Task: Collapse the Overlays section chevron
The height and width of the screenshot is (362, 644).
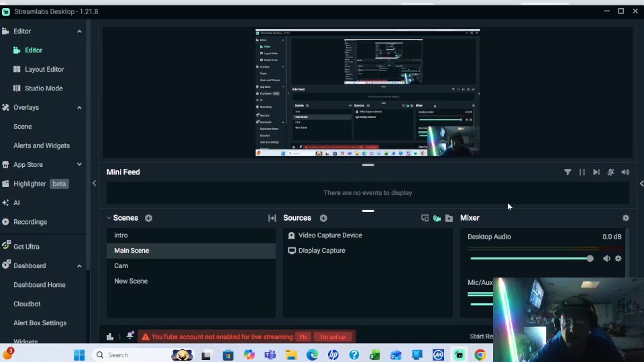Action: (x=79, y=107)
